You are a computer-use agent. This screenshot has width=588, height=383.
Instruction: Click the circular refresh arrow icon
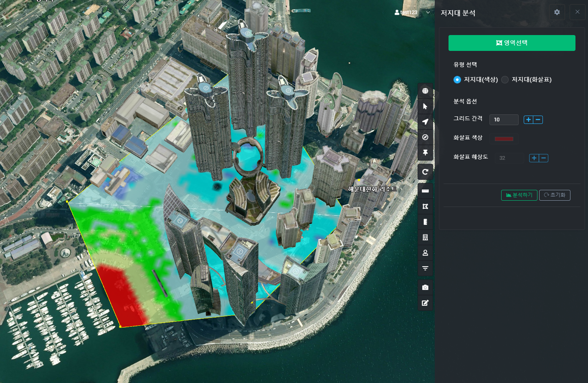(x=425, y=172)
